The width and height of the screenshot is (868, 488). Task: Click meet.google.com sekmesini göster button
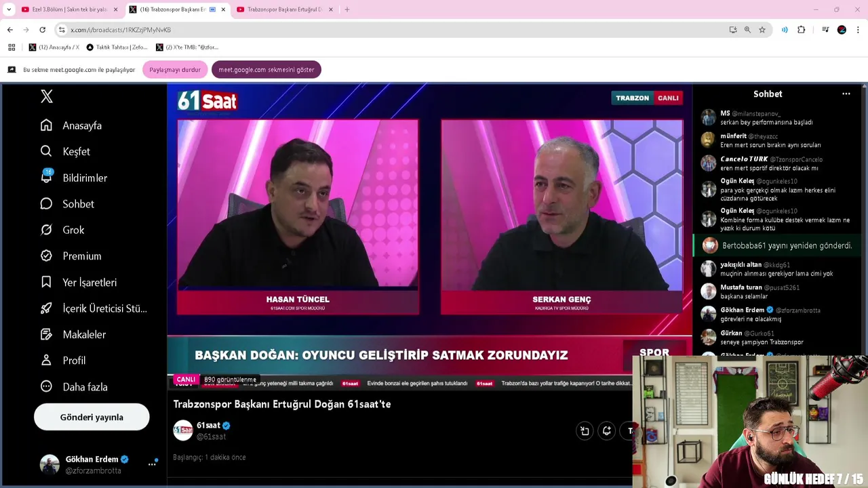266,70
